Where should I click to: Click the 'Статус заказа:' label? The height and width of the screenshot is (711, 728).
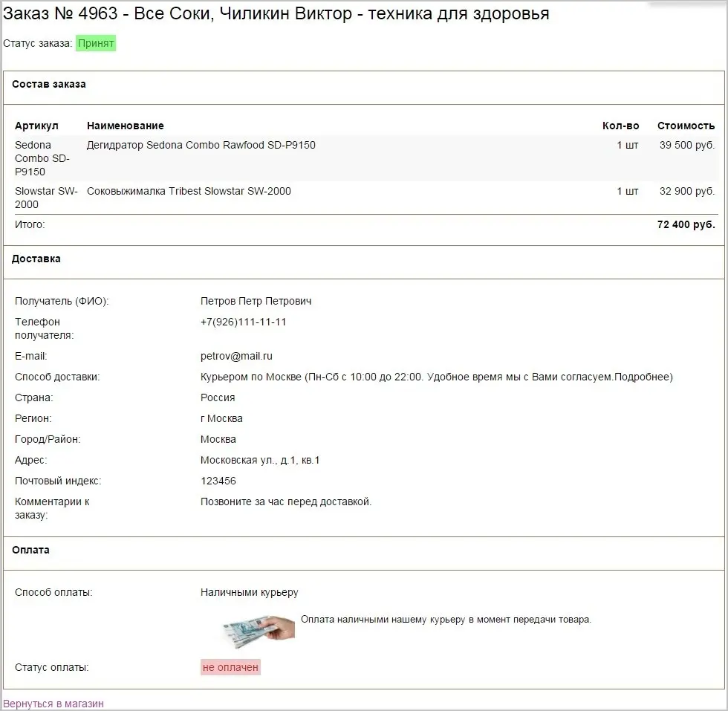click(38, 43)
